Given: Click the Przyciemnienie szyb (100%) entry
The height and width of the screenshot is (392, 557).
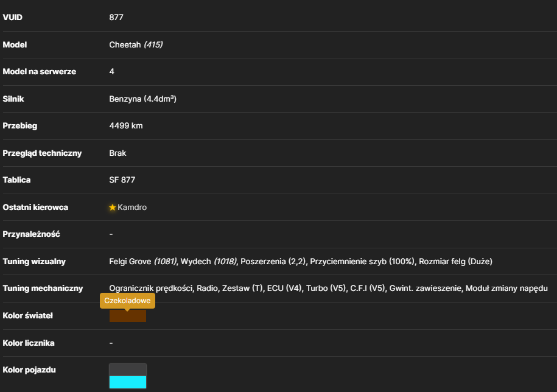Looking at the screenshot, I should pyautogui.click(x=362, y=261).
